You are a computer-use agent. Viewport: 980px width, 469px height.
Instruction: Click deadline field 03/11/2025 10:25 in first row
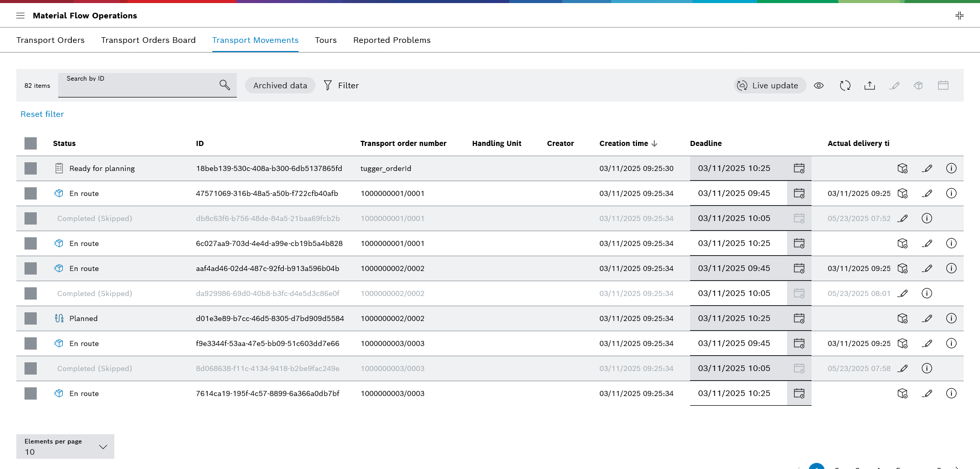click(x=739, y=168)
